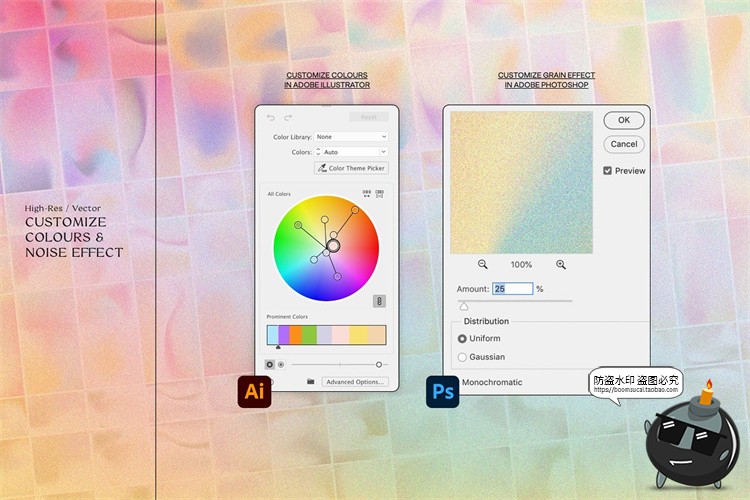Click the Amount percentage input field
This screenshot has height=500, width=750.
pos(512,288)
